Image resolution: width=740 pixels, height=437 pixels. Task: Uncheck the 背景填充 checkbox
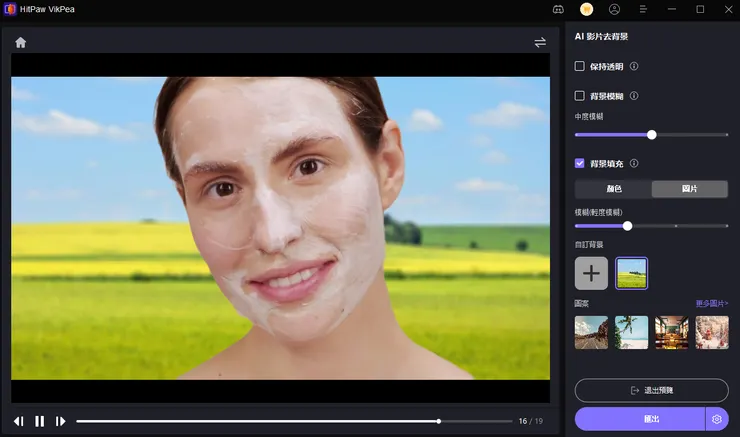[580, 163]
